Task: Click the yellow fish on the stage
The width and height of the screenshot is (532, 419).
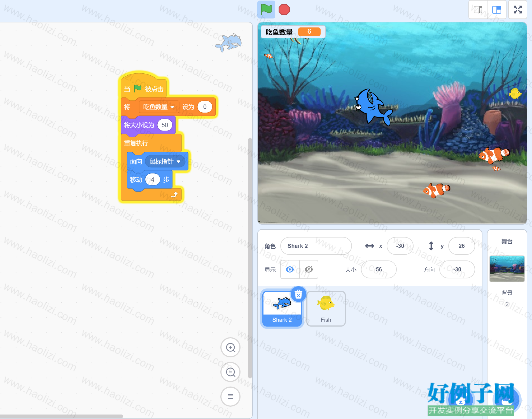Action: (515, 94)
